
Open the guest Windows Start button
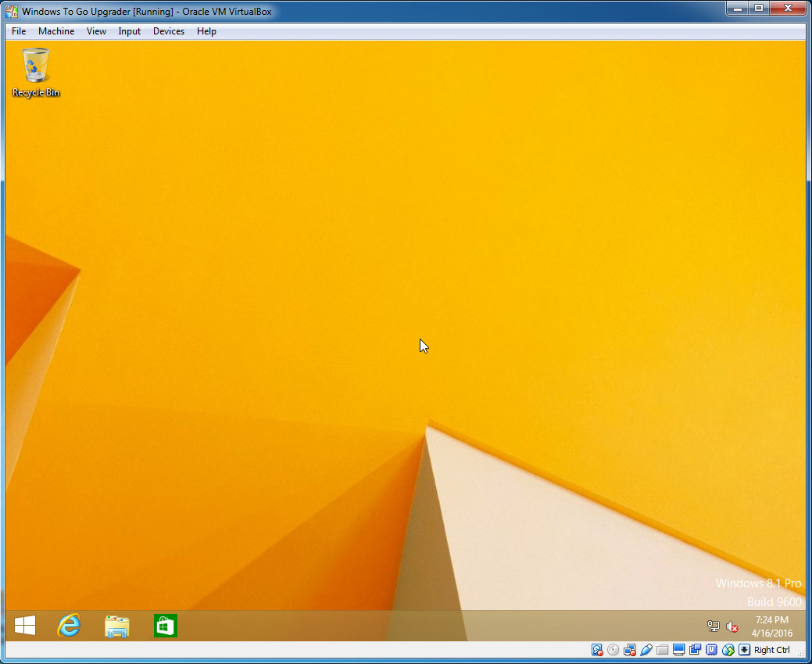point(25,626)
